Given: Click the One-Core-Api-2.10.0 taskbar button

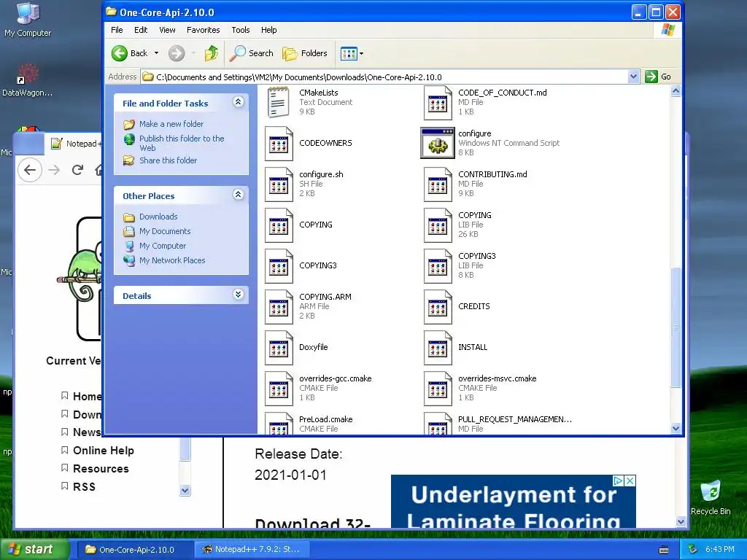Looking at the screenshot, I should pos(135,550).
